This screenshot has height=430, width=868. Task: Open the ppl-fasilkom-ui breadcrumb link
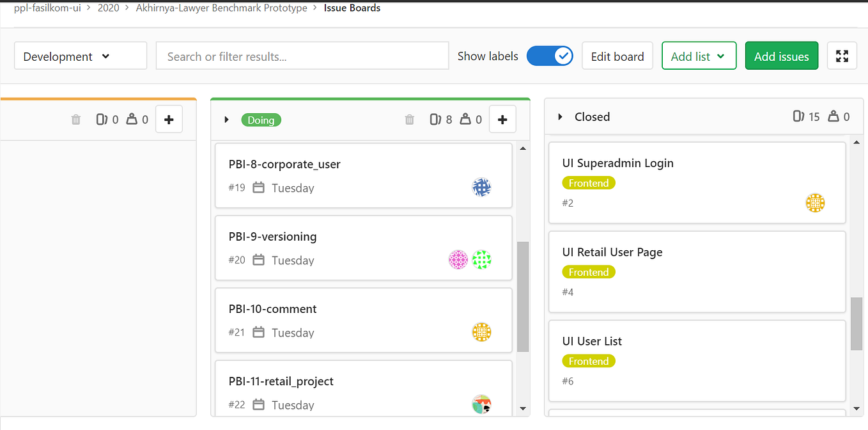(x=47, y=8)
